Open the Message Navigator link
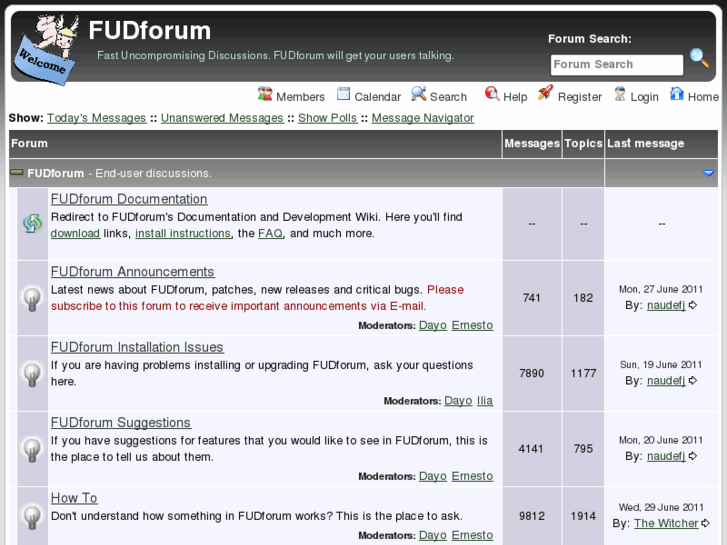The height and width of the screenshot is (545, 727). tap(423, 118)
